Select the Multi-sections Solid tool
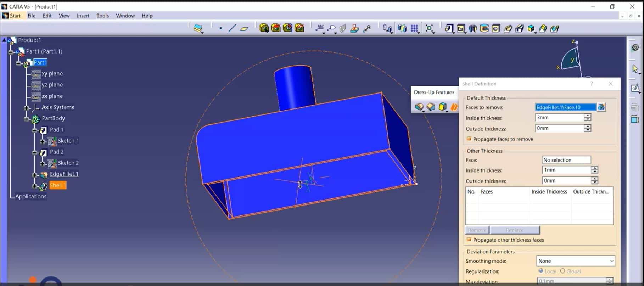 tap(543, 28)
